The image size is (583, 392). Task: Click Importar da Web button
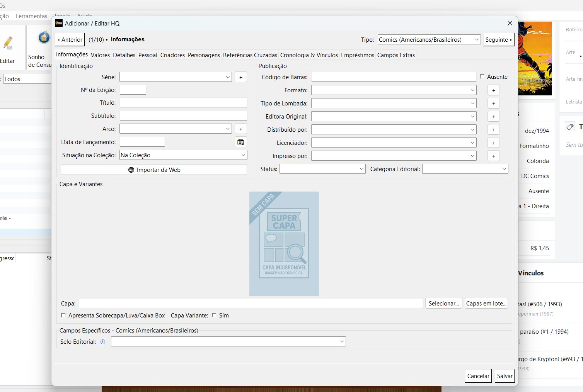pos(154,170)
